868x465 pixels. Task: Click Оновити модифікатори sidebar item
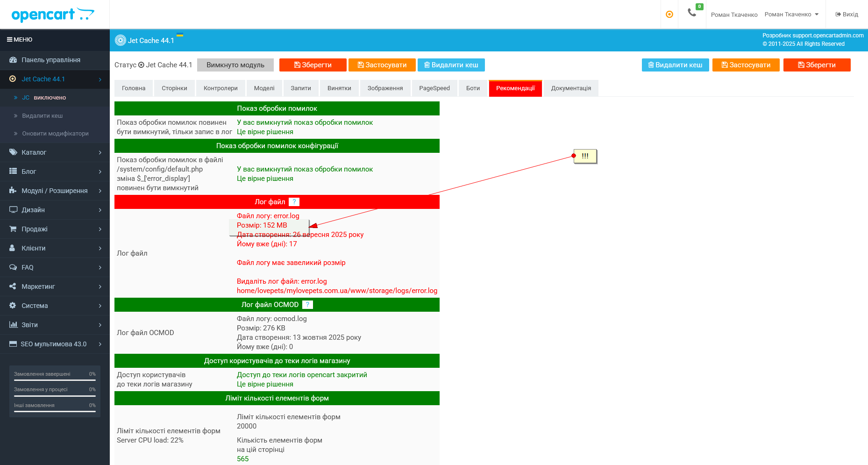(55, 134)
